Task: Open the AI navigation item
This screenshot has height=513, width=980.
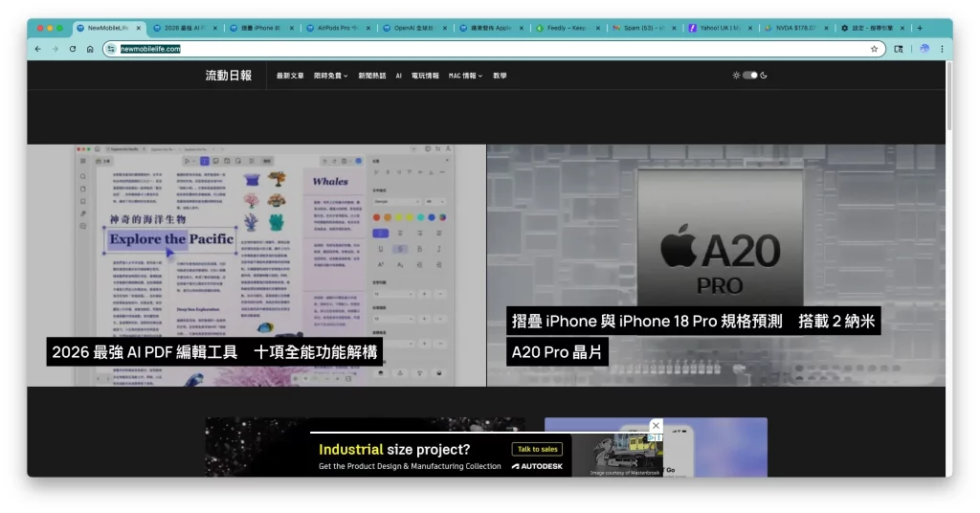Action: (x=399, y=76)
